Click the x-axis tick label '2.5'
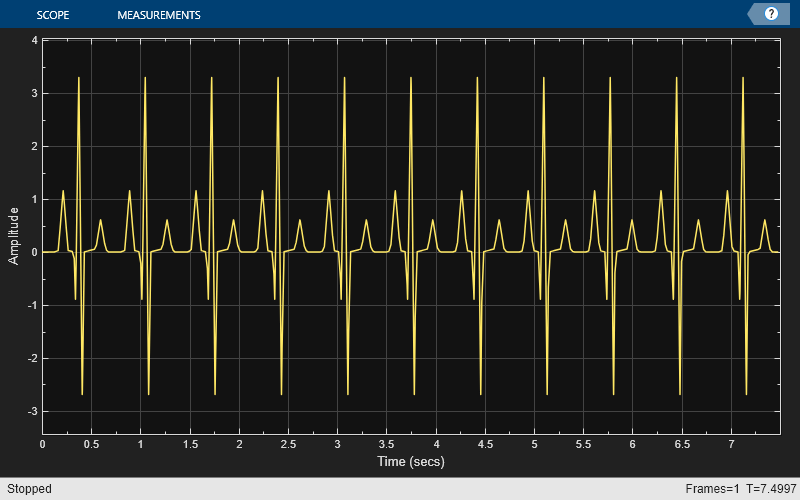Viewport: 800px width, 500px height. (288, 444)
